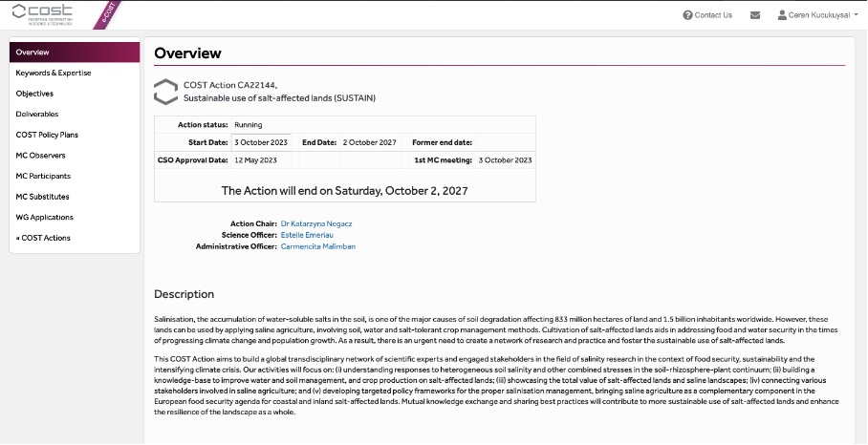Open the mail envelope icon
The width and height of the screenshot is (868, 445).
(755, 15)
